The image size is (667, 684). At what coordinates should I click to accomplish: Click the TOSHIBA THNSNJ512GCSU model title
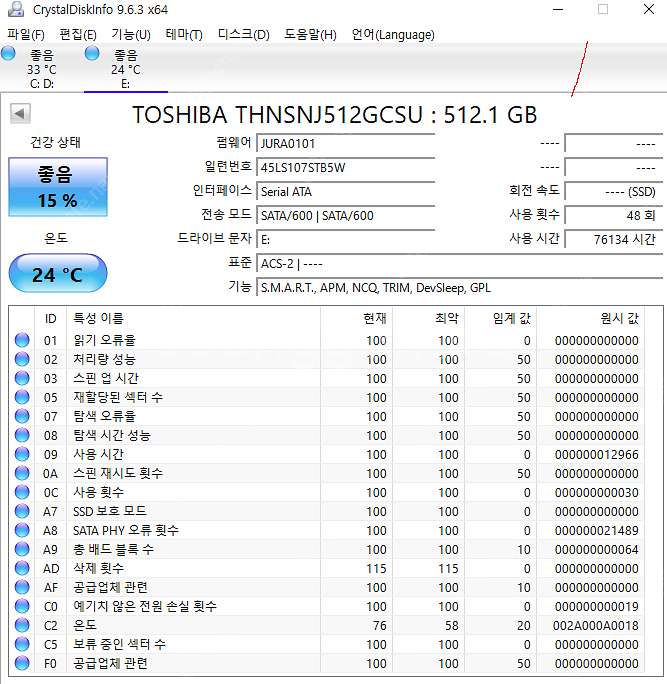pyautogui.click(x=335, y=115)
